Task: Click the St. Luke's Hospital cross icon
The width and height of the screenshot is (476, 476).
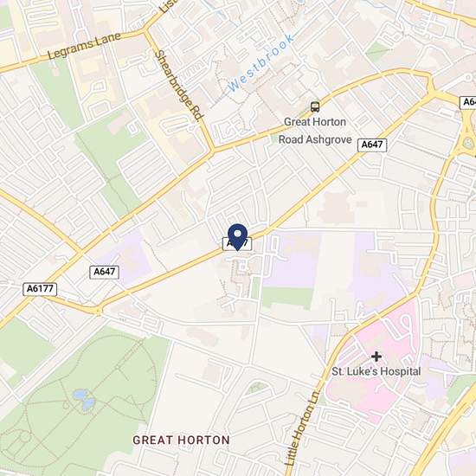Action: click(x=376, y=357)
